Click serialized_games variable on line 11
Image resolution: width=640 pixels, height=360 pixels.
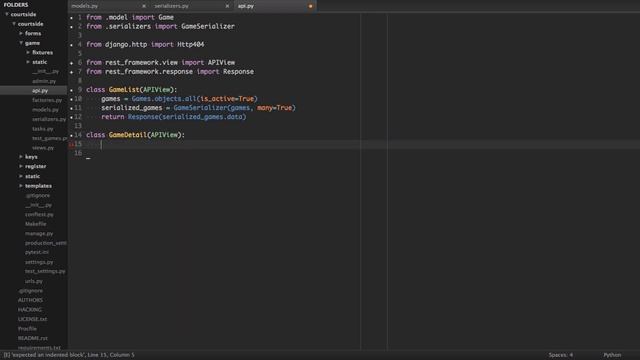point(132,108)
